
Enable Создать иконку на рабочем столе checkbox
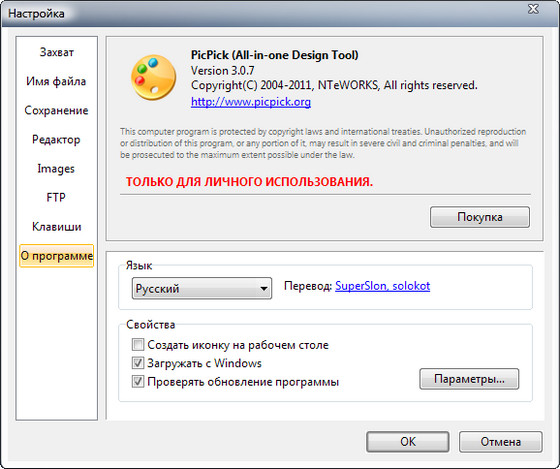pos(138,345)
